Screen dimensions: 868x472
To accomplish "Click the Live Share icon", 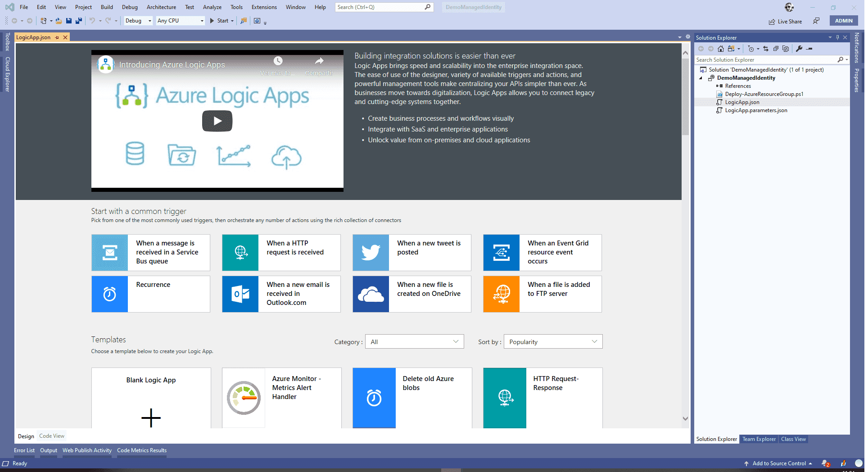I will click(x=772, y=21).
